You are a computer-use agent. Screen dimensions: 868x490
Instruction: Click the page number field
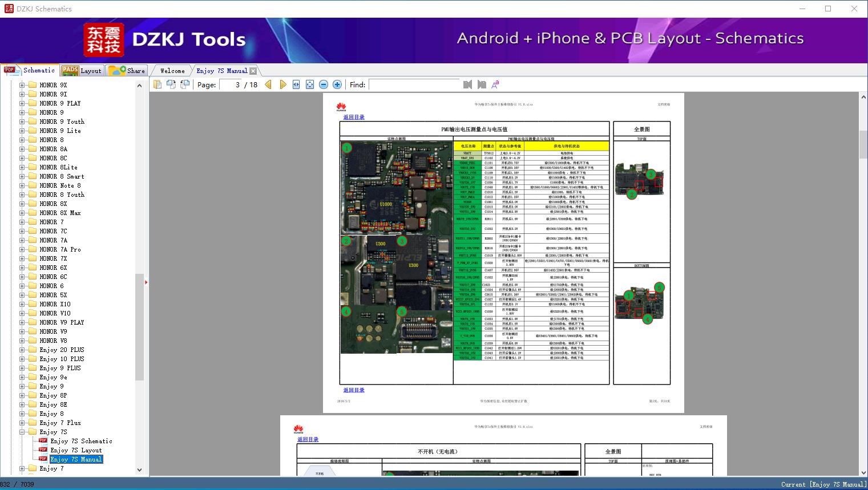(x=231, y=84)
